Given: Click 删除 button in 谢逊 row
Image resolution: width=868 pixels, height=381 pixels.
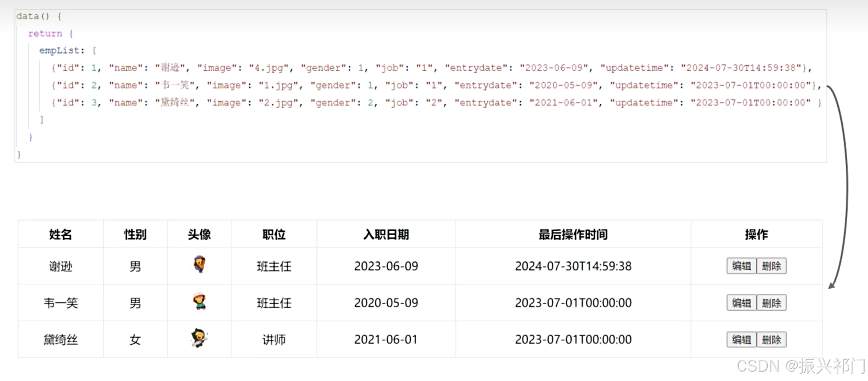Looking at the screenshot, I should coord(771,266).
